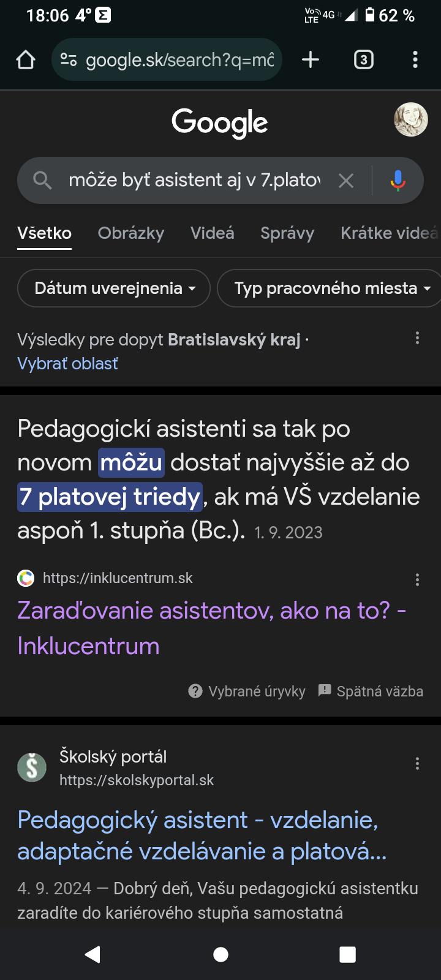Screen dimensions: 441x980
Task: Tap the Chrome home icon
Action: pyautogui.click(x=26, y=60)
